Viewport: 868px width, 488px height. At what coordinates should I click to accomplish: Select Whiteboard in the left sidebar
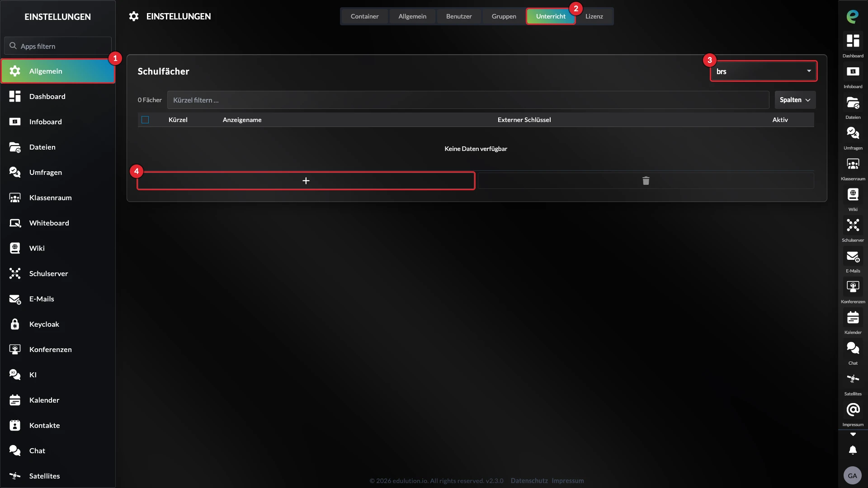(58, 223)
